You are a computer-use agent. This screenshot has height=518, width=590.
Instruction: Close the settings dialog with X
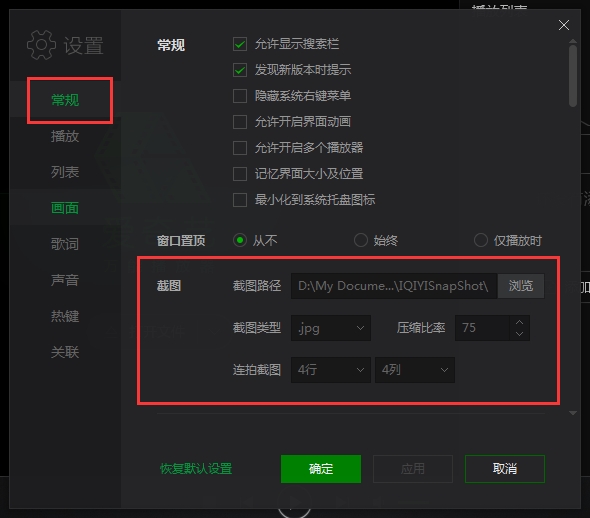pos(563,25)
